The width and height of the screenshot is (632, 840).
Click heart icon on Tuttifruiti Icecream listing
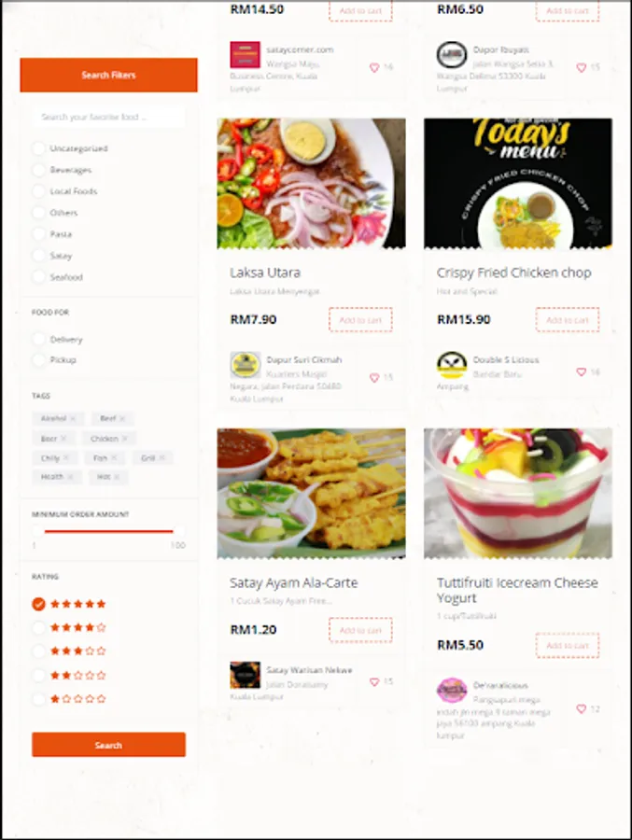(581, 708)
